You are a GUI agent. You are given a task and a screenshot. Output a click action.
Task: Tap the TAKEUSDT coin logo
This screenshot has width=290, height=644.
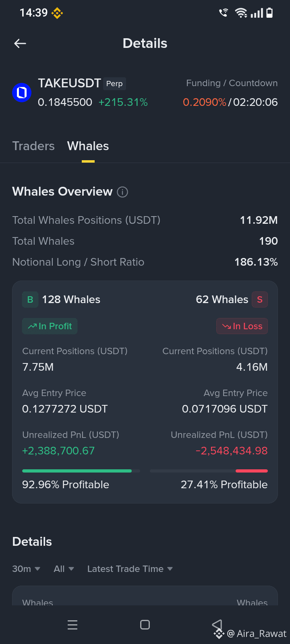[x=22, y=93]
